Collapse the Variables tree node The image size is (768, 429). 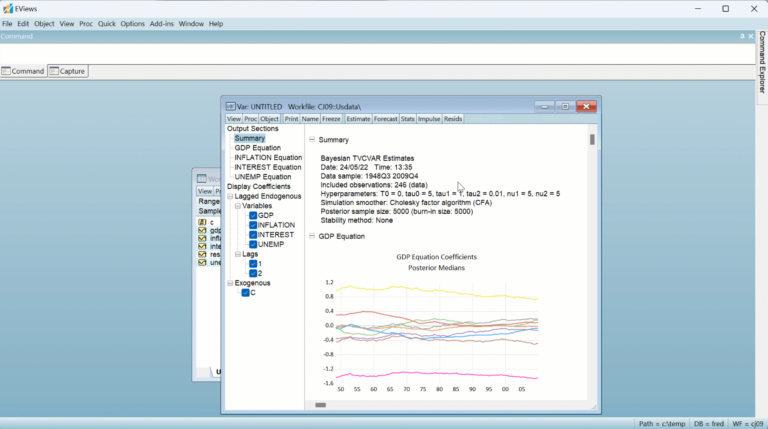[238, 206]
